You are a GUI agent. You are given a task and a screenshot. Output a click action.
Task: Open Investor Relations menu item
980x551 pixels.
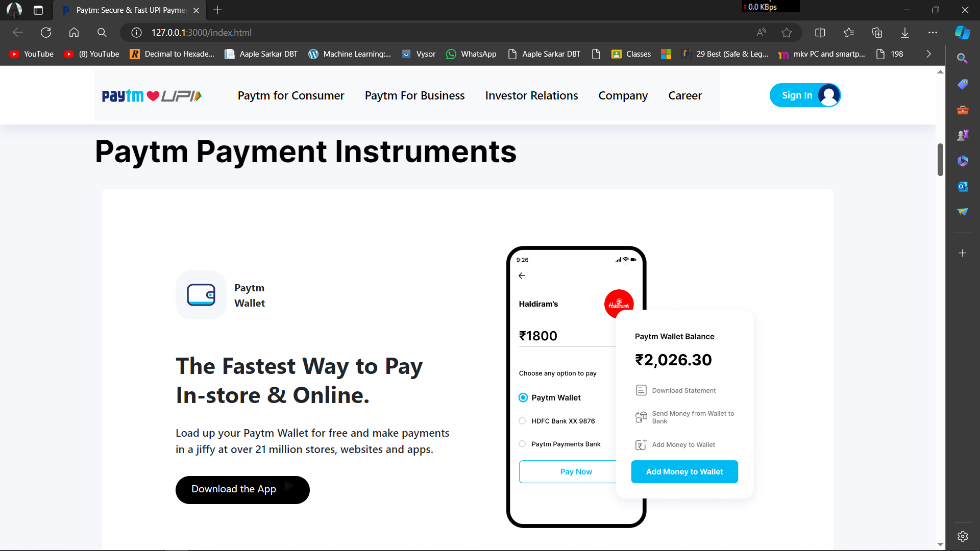coord(531,95)
